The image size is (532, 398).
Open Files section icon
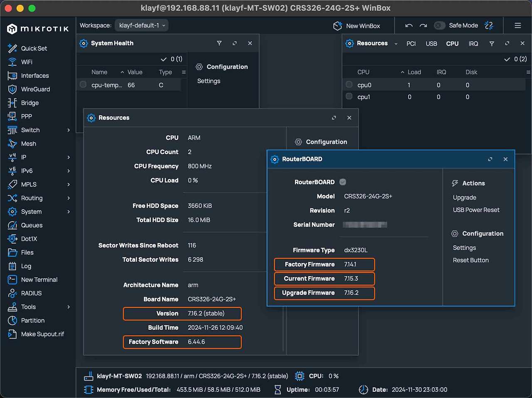12,252
